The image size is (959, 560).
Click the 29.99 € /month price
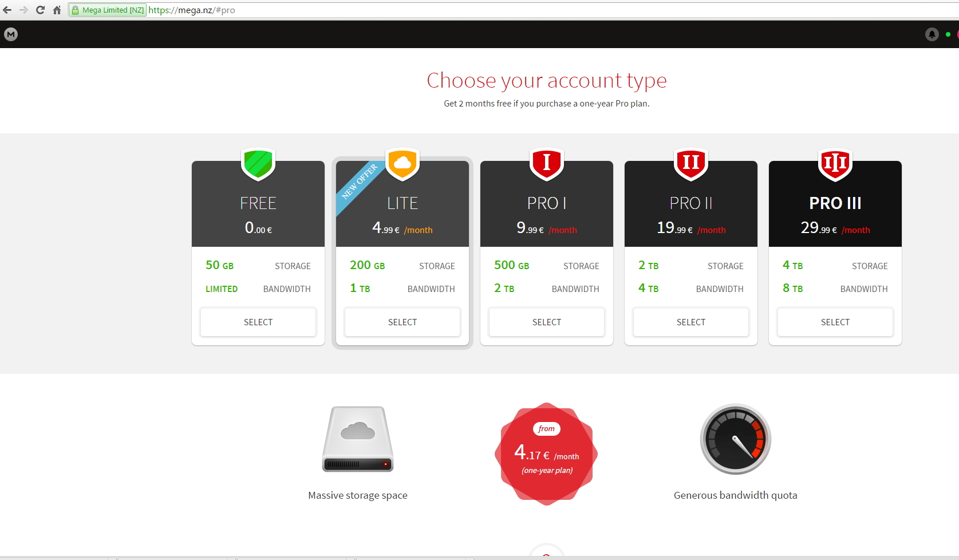835,228
